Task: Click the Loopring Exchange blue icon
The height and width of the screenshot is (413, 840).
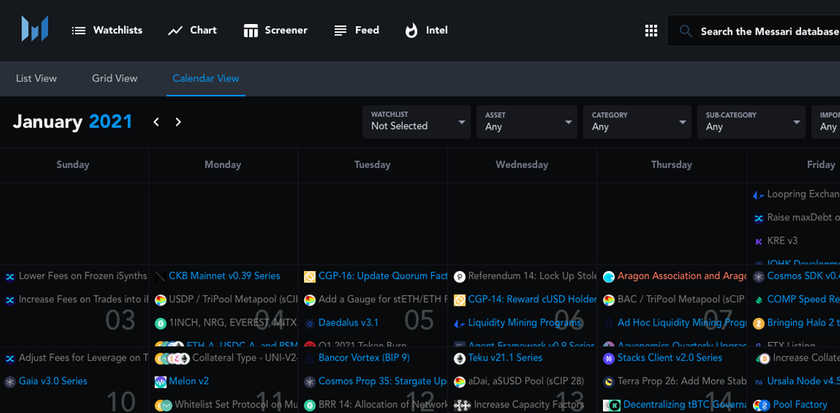Action: [758, 196]
